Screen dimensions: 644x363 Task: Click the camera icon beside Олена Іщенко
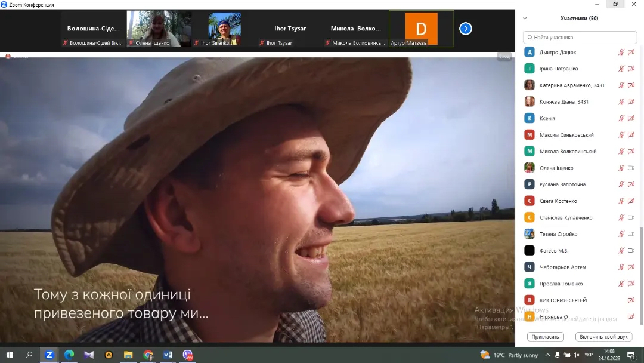pyautogui.click(x=631, y=168)
